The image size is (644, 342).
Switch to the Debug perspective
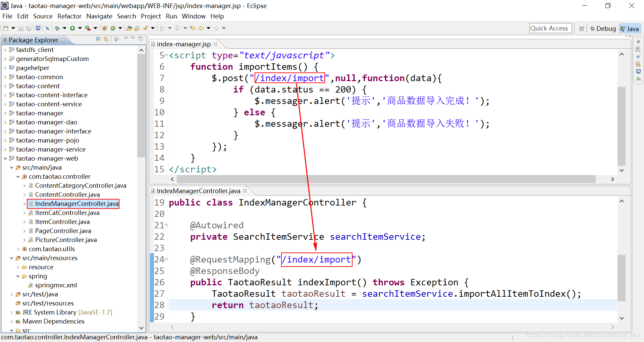pyautogui.click(x=603, y=28)
